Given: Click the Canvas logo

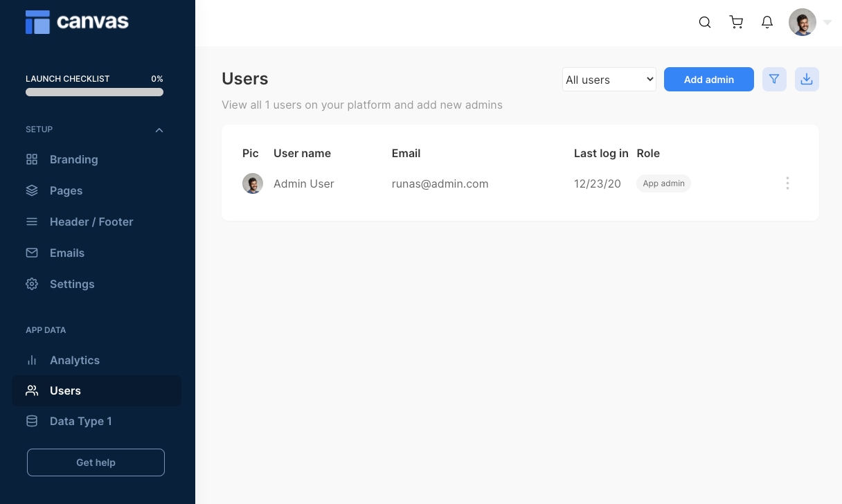Looking at the screenshot, I should (77, 21).
